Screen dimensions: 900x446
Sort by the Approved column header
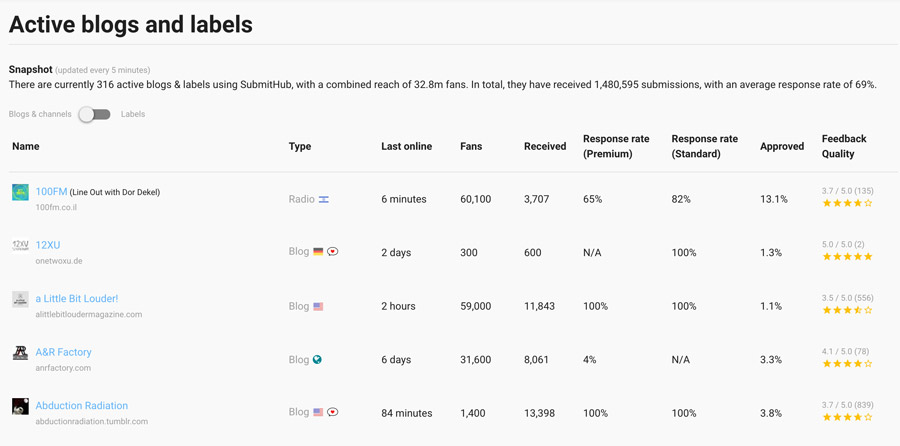(781, 146)
